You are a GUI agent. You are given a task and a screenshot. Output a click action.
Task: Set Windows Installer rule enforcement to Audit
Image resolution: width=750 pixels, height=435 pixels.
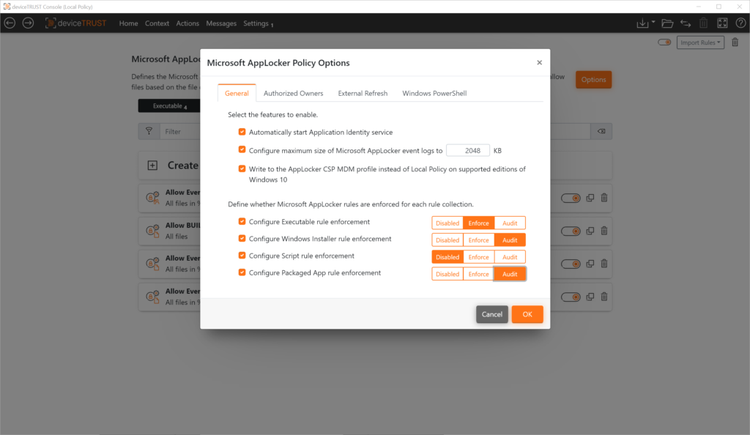click(510, 240)
